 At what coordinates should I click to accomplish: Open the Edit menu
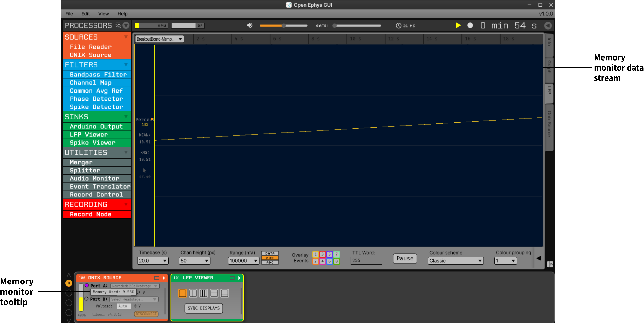pyautogui.click(x=85, y=14)
